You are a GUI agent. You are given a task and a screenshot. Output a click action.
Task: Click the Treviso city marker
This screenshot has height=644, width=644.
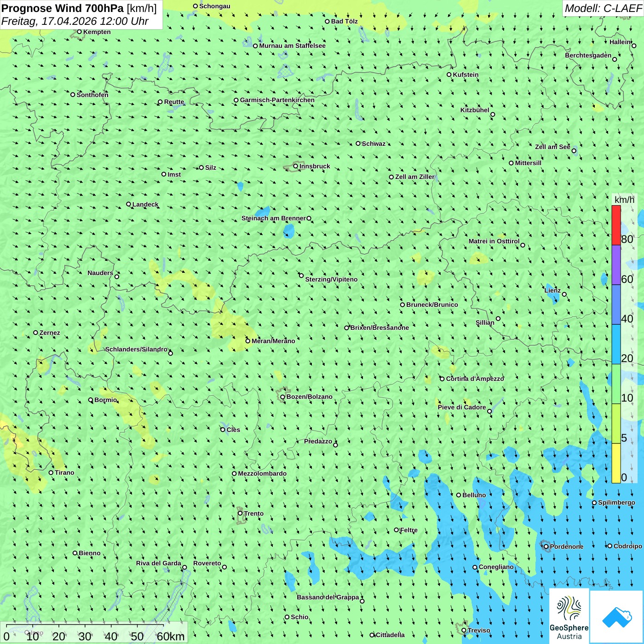click(464, 631)
